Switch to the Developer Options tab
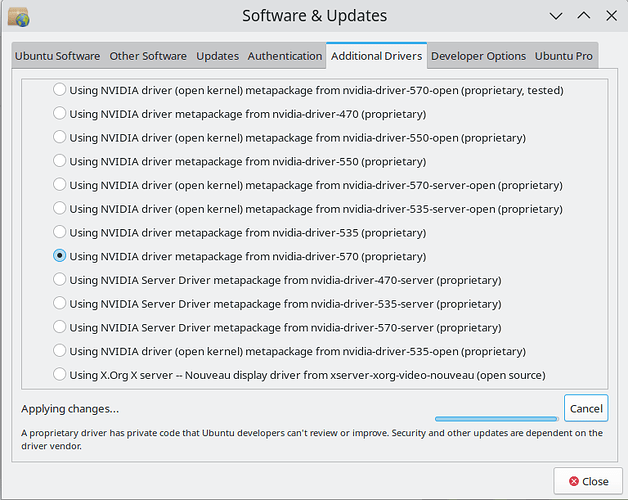 (478, 56)
